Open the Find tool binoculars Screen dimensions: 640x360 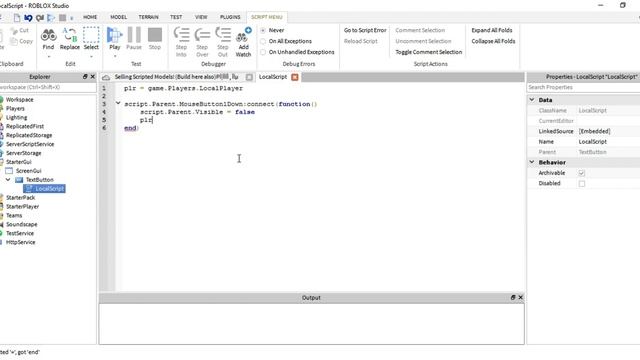tap(48, 35)
